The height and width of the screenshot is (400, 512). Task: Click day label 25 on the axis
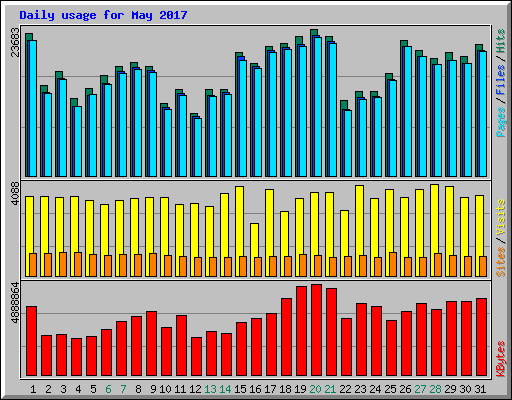(x=390, y=389)
